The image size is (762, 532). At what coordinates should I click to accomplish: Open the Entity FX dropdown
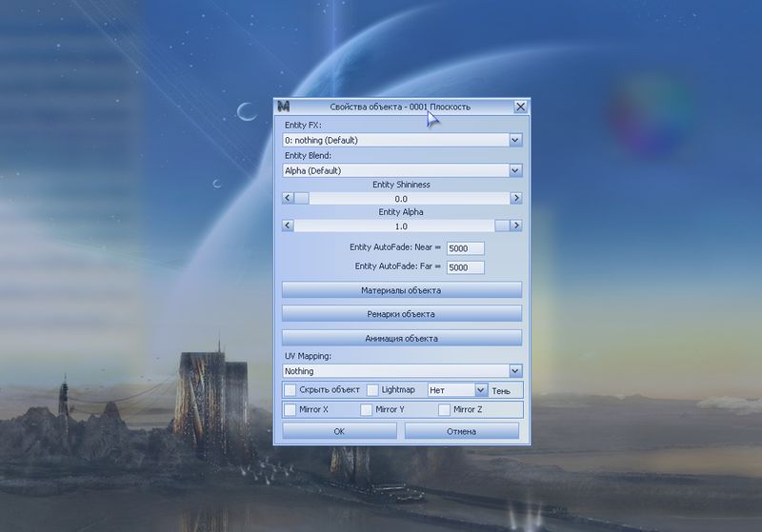pos(515,140)
